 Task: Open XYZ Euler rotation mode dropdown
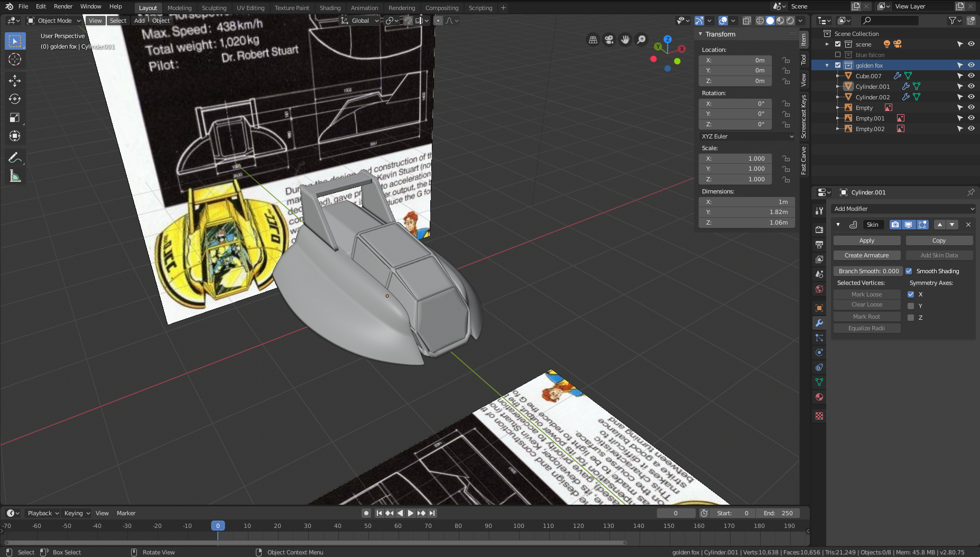click(x=747, y=136)
